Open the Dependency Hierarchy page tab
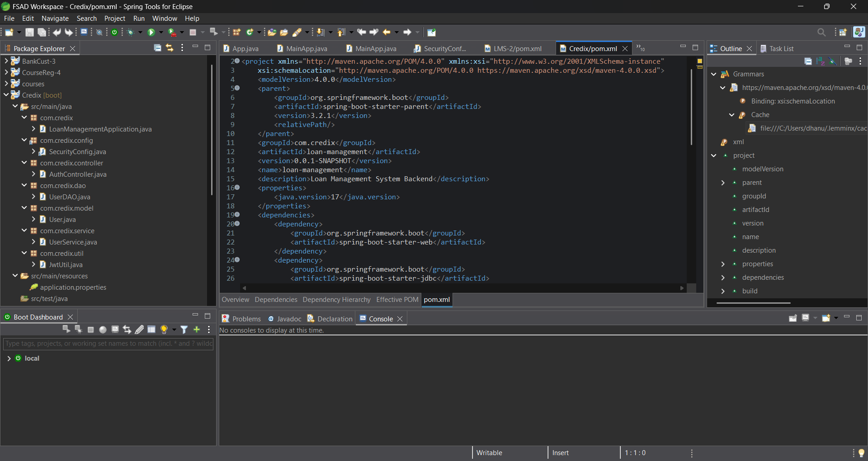The image size is (868, 461). (336, 300)
